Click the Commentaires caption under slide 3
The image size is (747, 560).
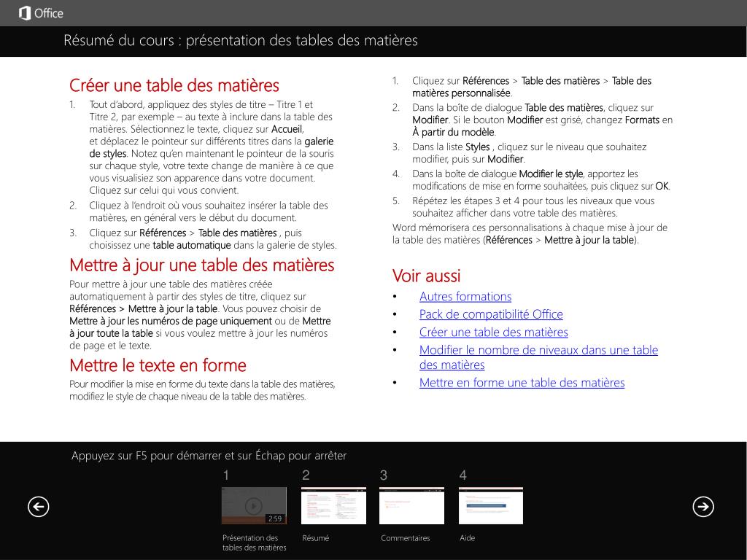pos(405,537)
